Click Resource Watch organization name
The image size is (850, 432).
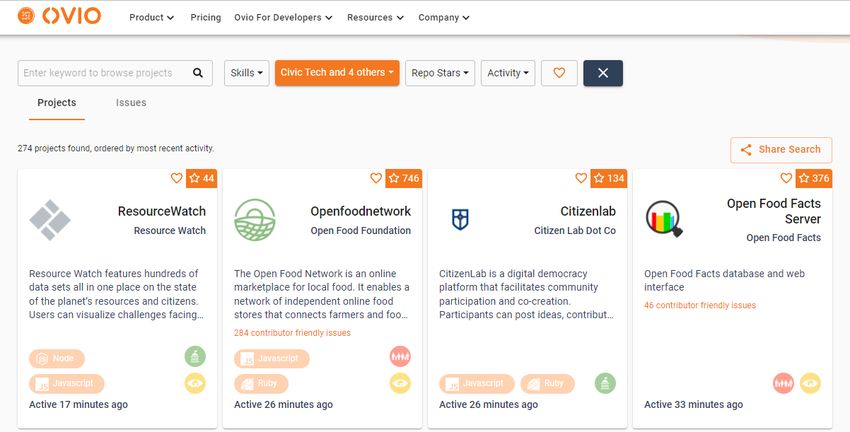[170, 230]
